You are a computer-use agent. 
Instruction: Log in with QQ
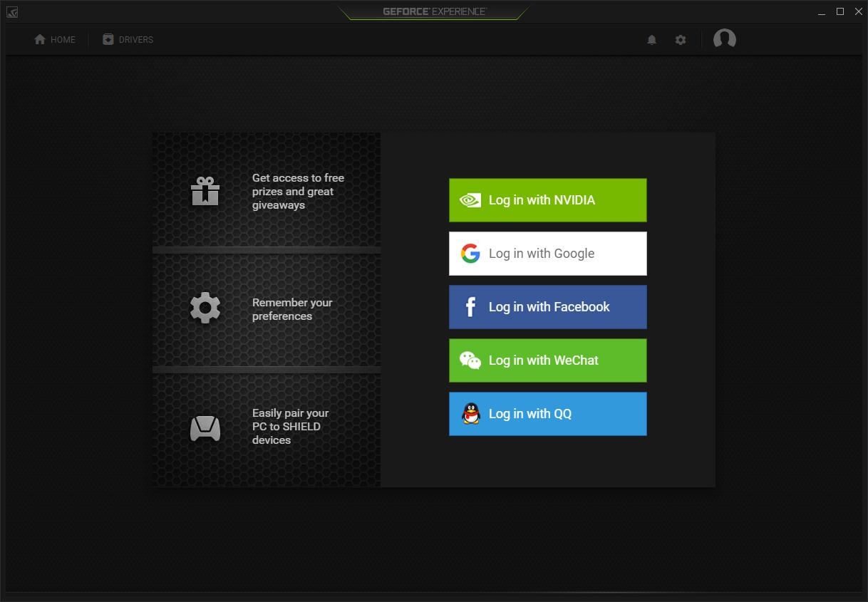[x=547, y=413]
